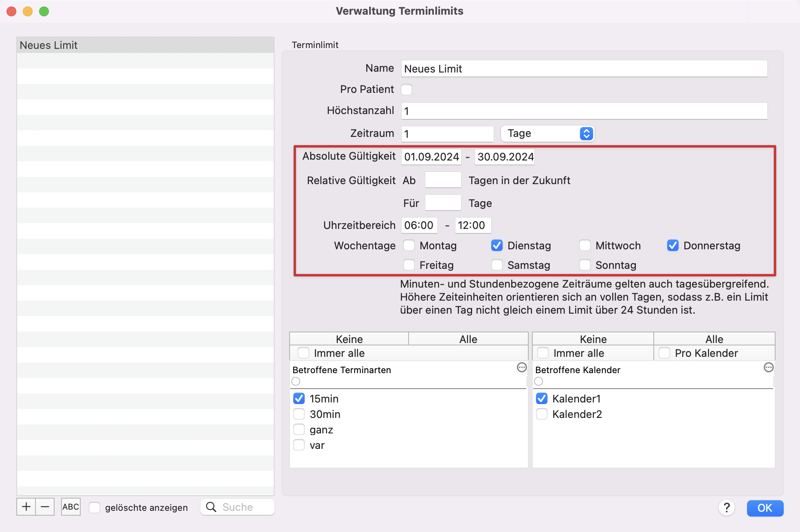
Task: Click the end date 30.09.2024 field
Action: click(x=505, y=157)
